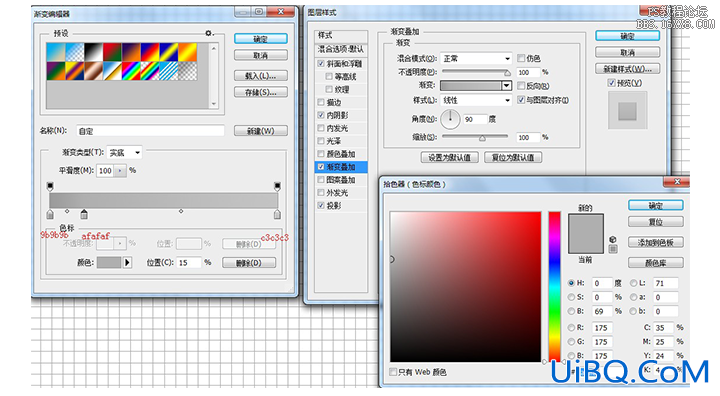Image resolution: width=720 pixels, height=396 pixels.
Task: Click the 位置(C) field showing 15
Action: click(189, 262)
